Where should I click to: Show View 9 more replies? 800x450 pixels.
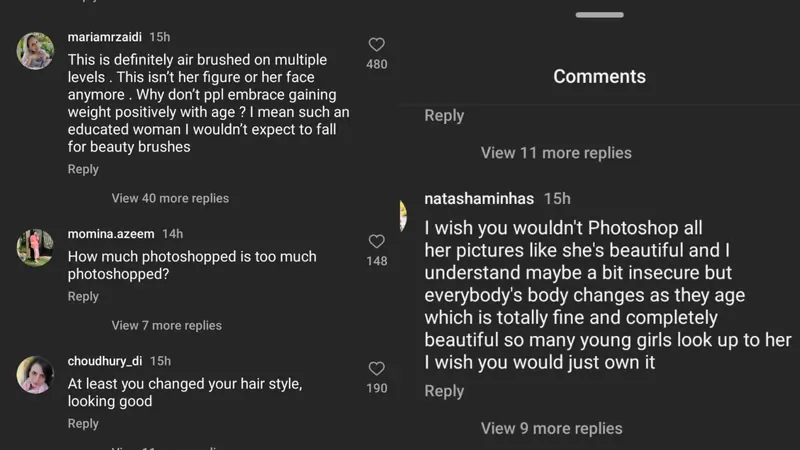click(551, 428)
